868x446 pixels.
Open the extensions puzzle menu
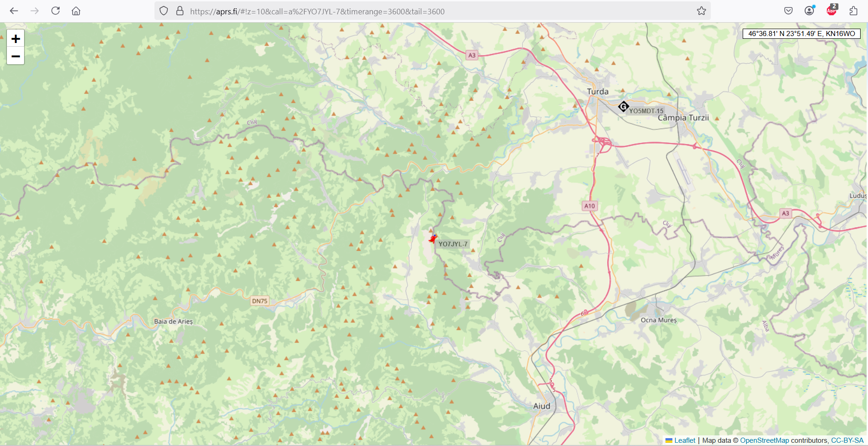pyautogui.click(x=853, y=11)
